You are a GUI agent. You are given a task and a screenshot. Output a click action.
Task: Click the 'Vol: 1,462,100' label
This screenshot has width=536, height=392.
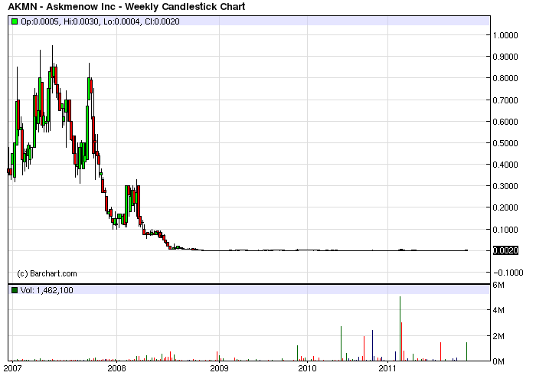pos(47,290)
